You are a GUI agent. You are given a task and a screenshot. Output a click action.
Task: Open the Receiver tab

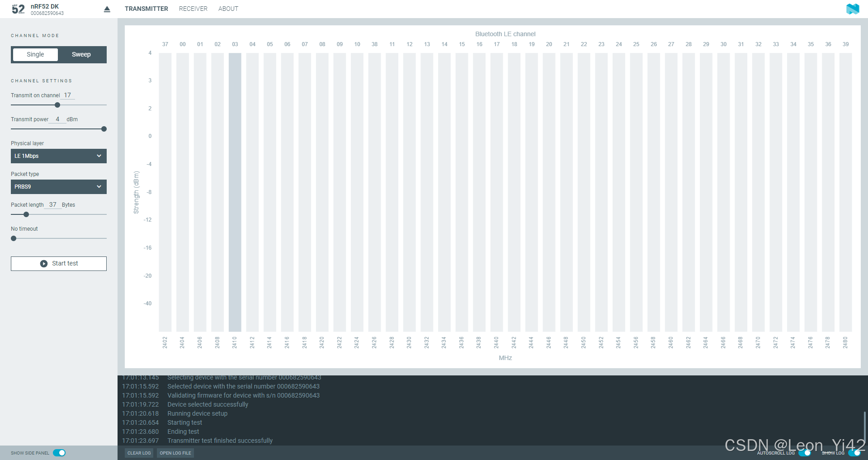(x=193, y=9)
